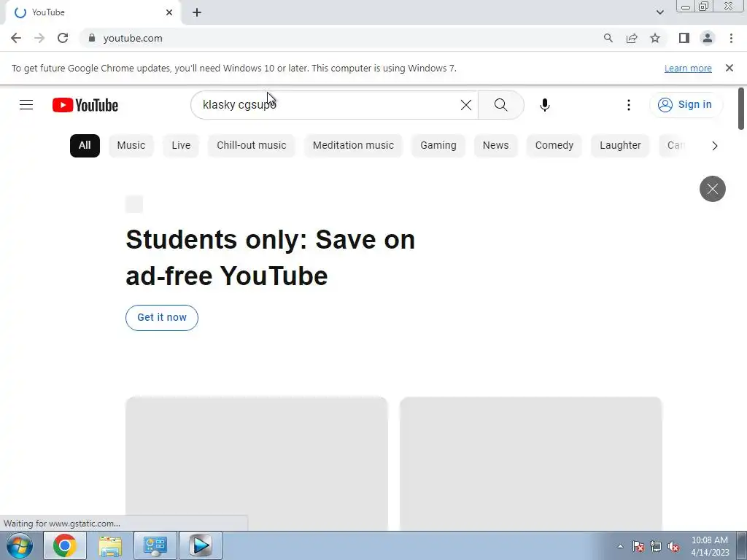The width and height of the screenshot is (747, 560).
Task: Open Action Center flag icon
Action: [638, 546]
